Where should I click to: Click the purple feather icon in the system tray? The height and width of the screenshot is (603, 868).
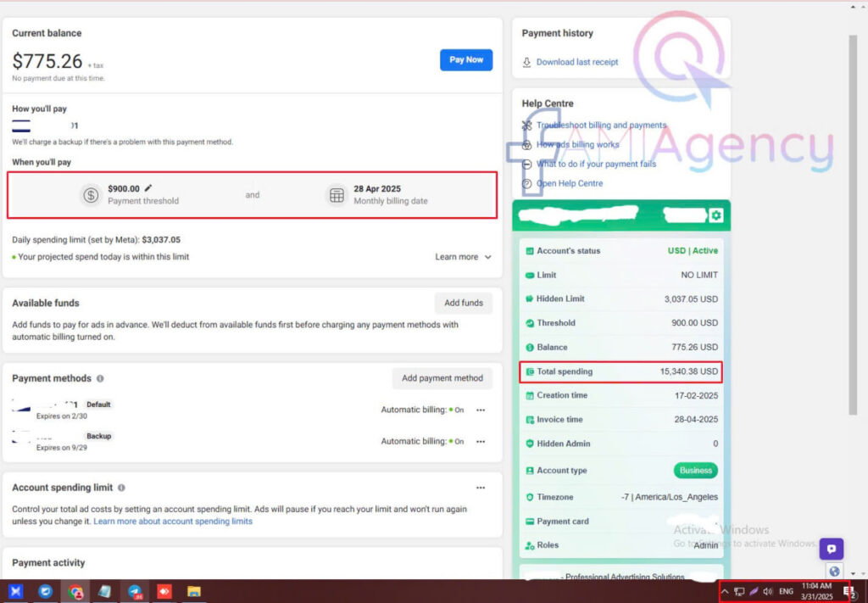(x=754, y=592)
